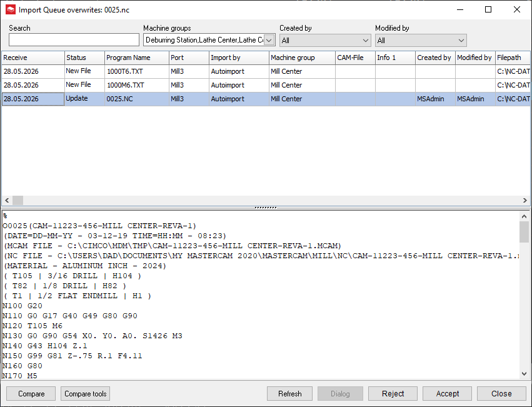Viewport: 532px width, 407px height.
Task: Click the preview pane scroll up arrow
Action: click(x=524, y=216)
